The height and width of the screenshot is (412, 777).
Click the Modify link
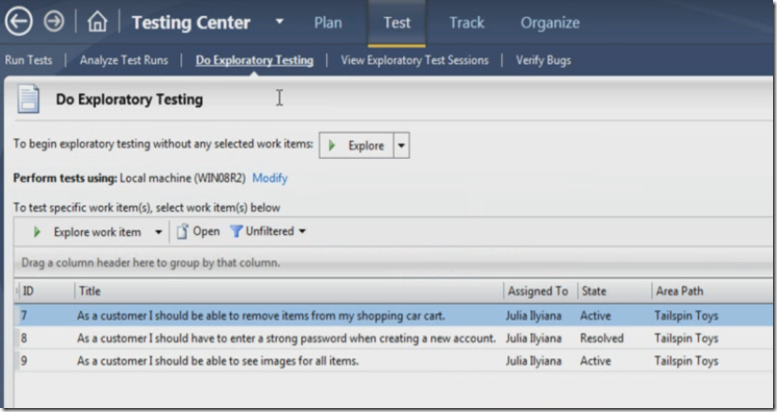click(270, 178)
